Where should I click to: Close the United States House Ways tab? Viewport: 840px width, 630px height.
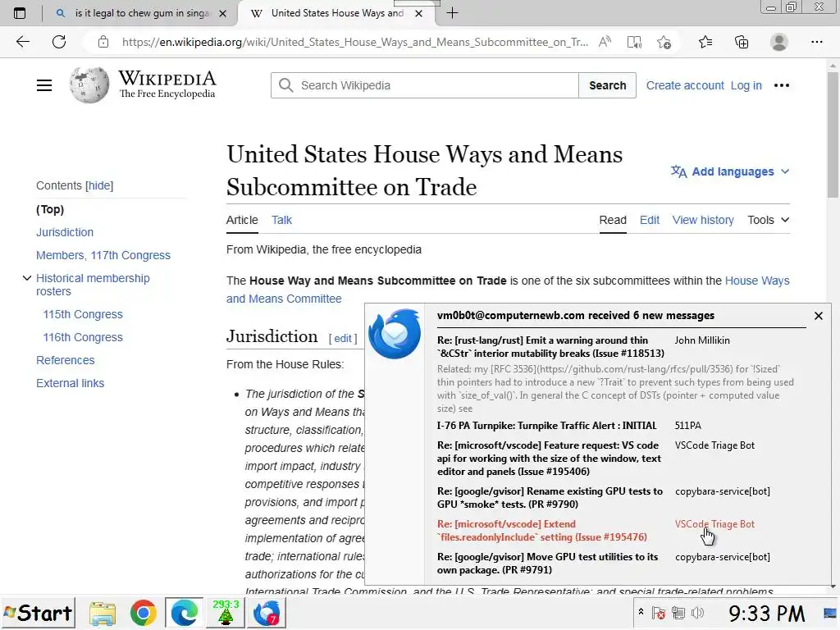419,13
